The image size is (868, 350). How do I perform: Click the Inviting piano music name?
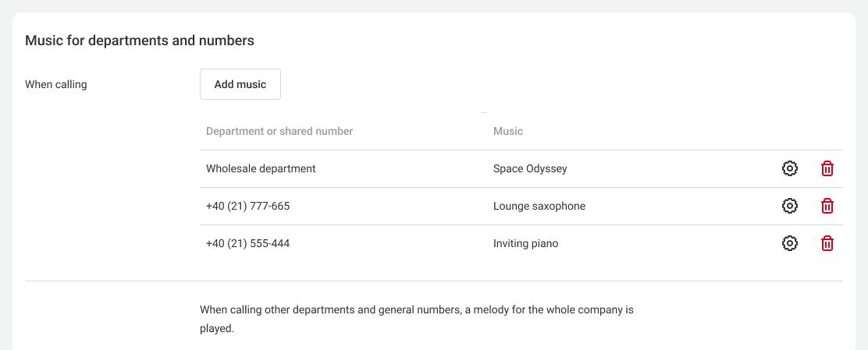click(525, 243)
